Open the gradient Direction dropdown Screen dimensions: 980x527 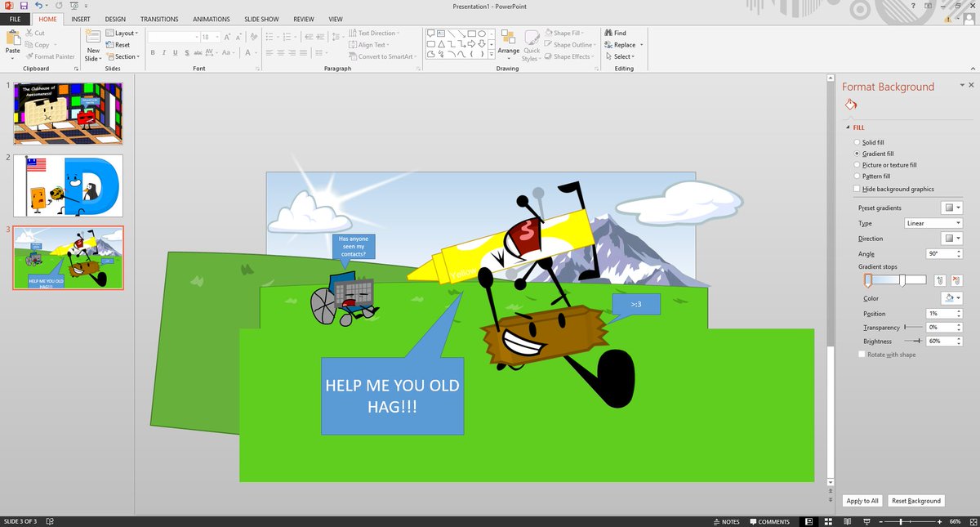coord(951,239)
